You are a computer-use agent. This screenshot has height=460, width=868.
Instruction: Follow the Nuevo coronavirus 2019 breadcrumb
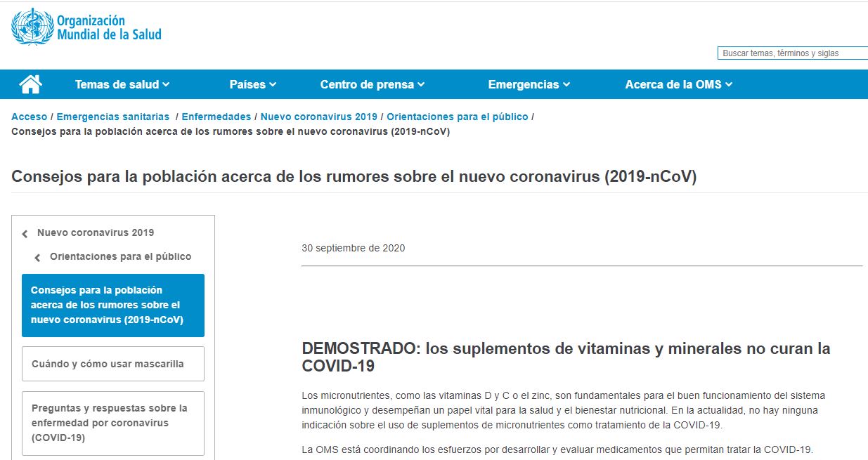[x=318, y=117]
